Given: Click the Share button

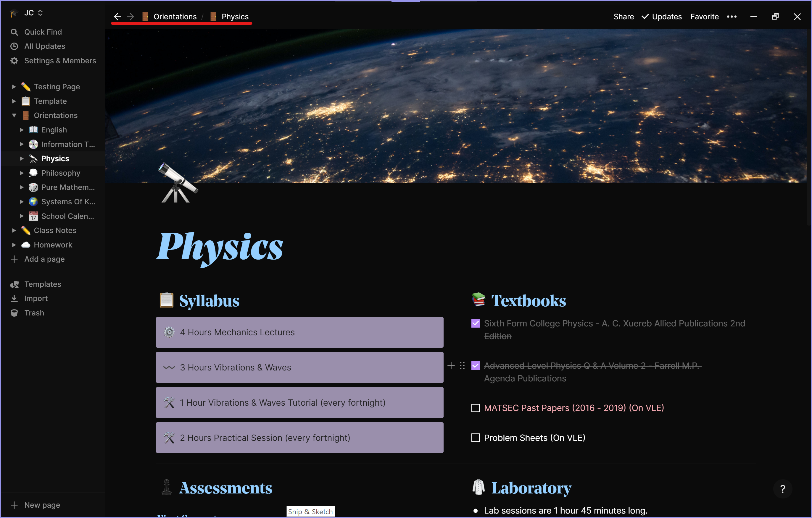Looking at the screenshot, I should coord(623,17).
